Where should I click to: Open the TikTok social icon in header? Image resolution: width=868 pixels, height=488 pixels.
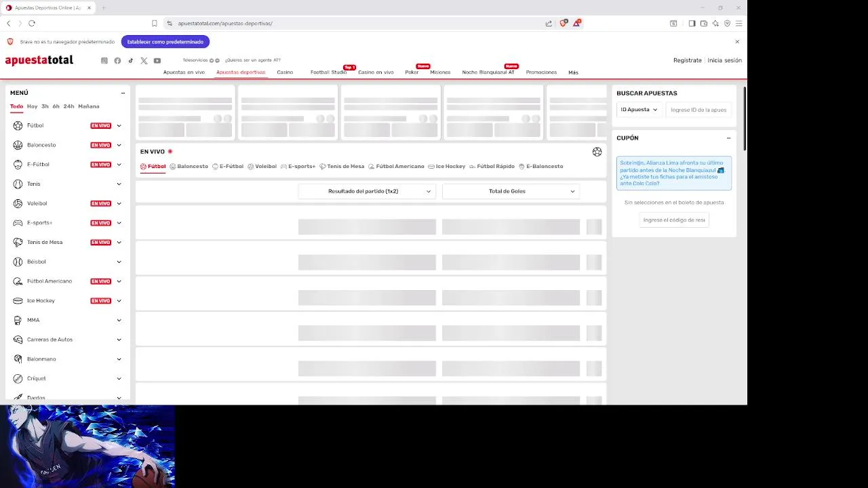point(131,60)
